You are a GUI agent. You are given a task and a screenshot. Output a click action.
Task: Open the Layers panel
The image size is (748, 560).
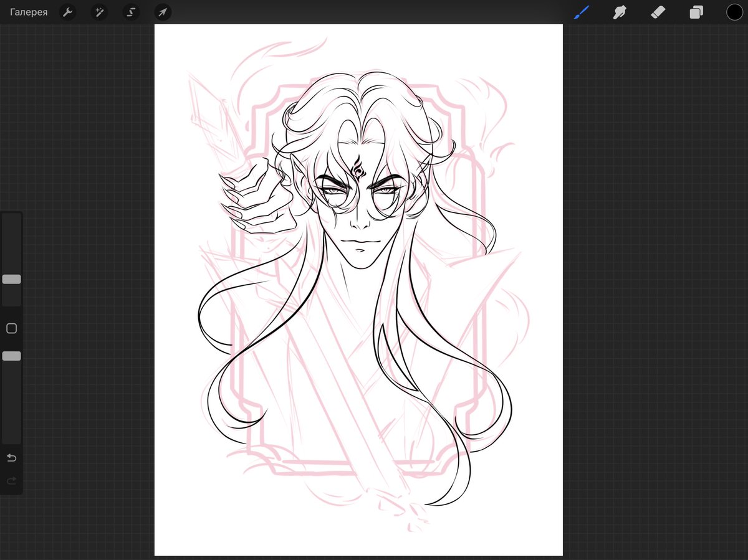696,12
